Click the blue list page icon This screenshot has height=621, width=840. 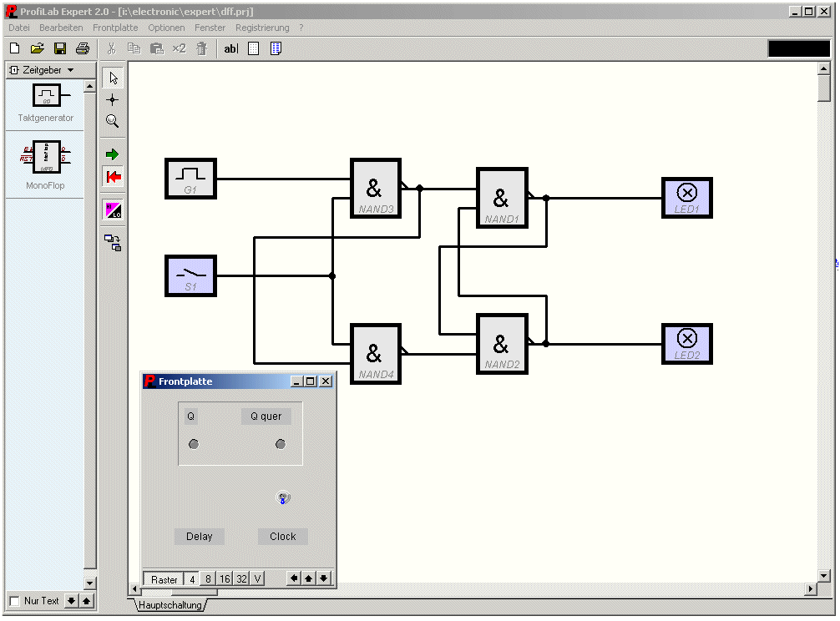[x=276, y=48]
